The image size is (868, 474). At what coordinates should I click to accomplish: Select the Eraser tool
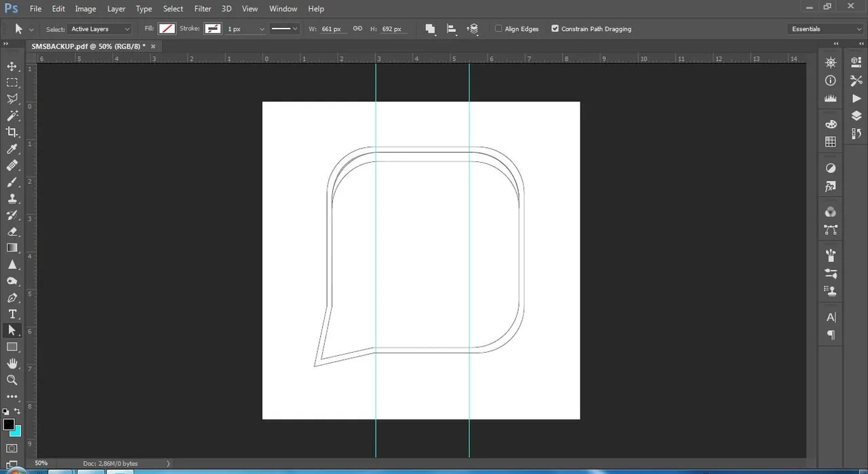12,231
